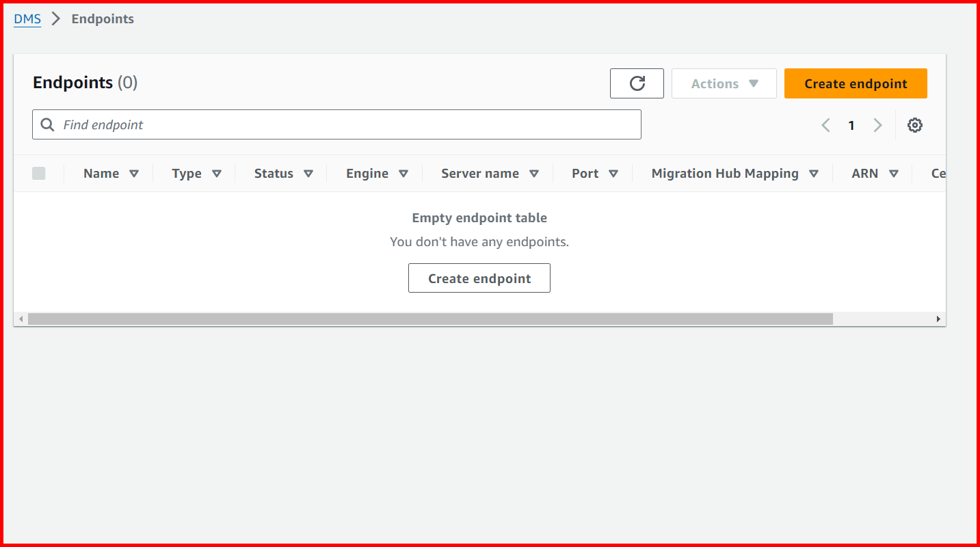Click into the Find endpoint search field
The image size is (980, 547).
click(x=274, y=124)
